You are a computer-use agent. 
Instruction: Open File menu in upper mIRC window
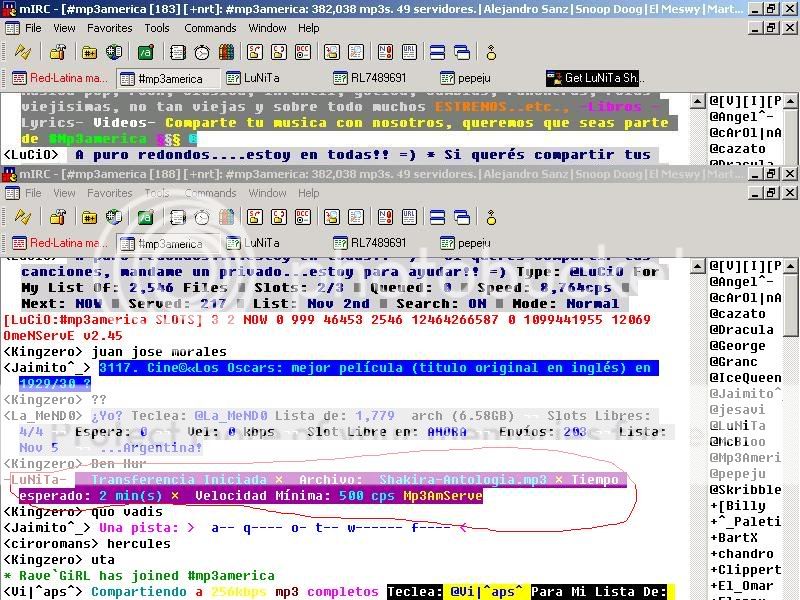(x=33, y=28)
